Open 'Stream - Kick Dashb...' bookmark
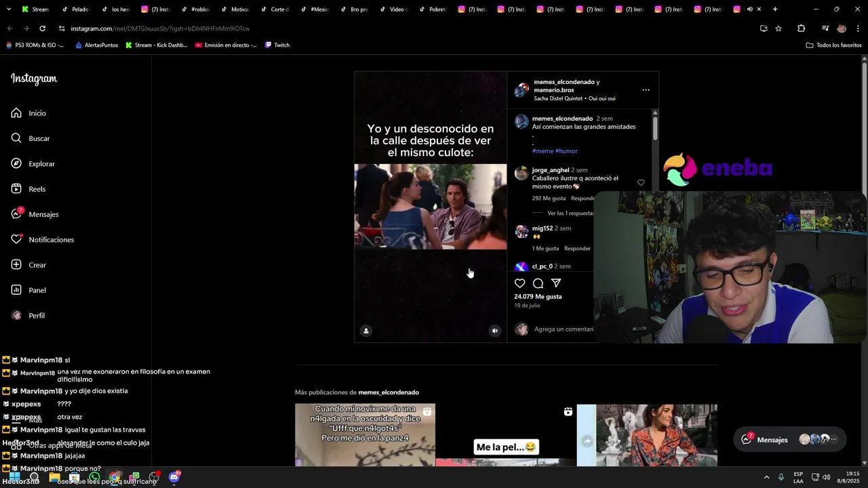 tap(156, 45)
